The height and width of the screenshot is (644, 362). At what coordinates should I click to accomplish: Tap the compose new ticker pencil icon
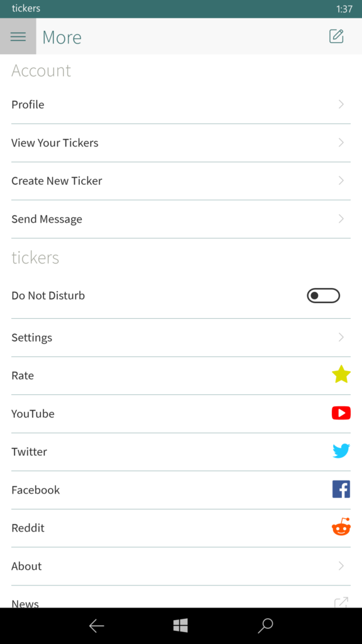336,36
